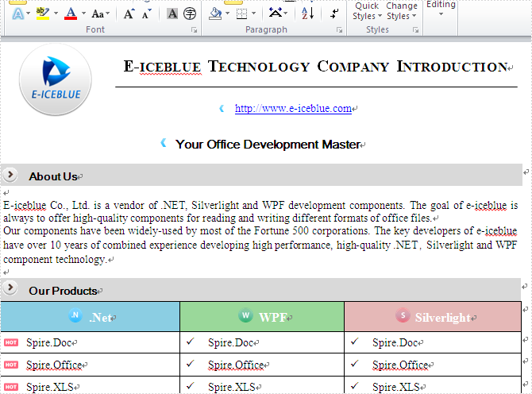This screenshot has width=532, height=394.
Task: Click checkmark beside WPF Spire.XLS
Action: click(191, 385)
